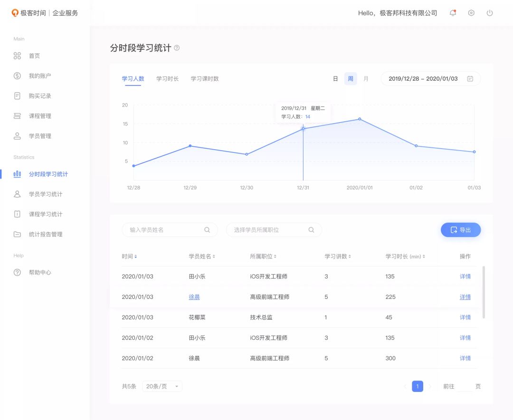Click pagination page 1 button
This screenshot has width=513, height=420.
pyautogui.click(x=418, y=386)
